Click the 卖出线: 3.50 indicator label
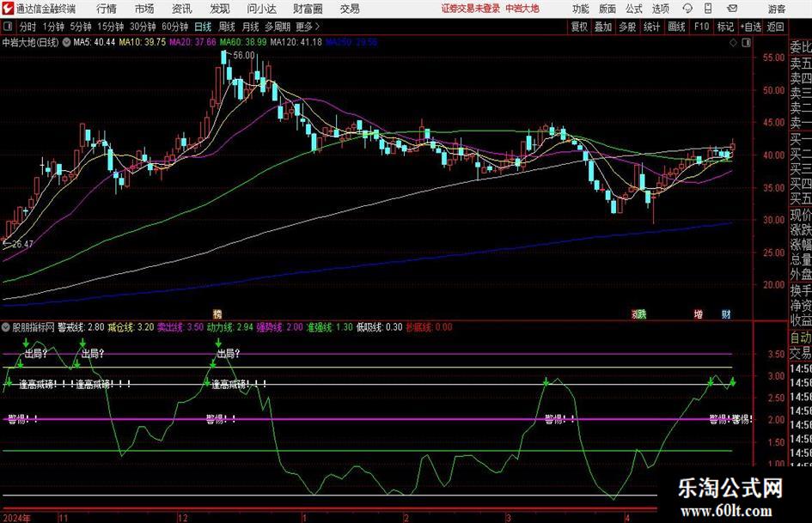 pos(180,327)
